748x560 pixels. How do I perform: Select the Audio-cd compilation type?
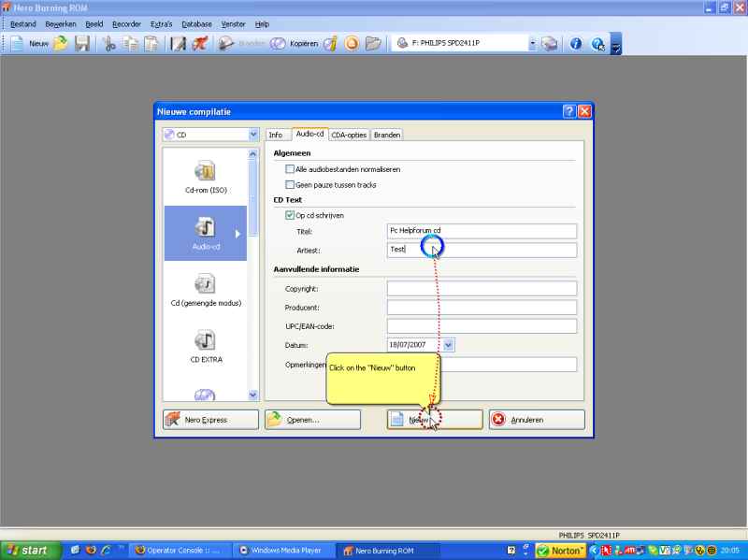pyautogui.click(x=206, y=233)
